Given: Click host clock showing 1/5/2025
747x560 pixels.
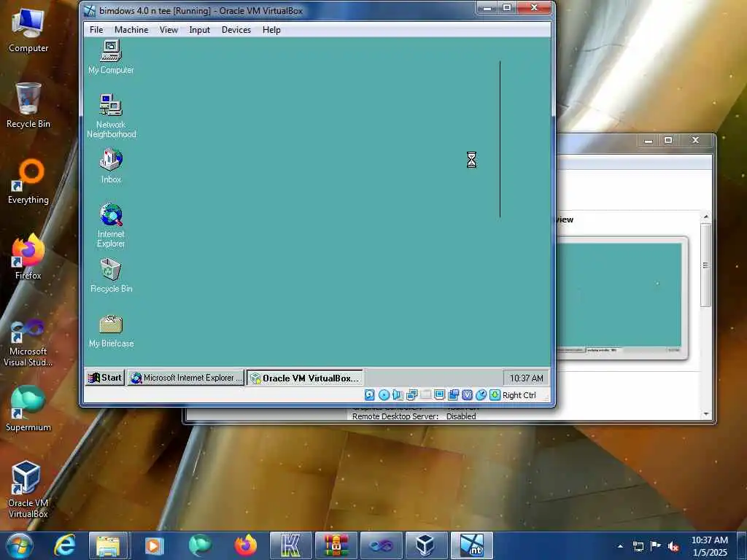Looking at the screenshot, I should 709,546.
